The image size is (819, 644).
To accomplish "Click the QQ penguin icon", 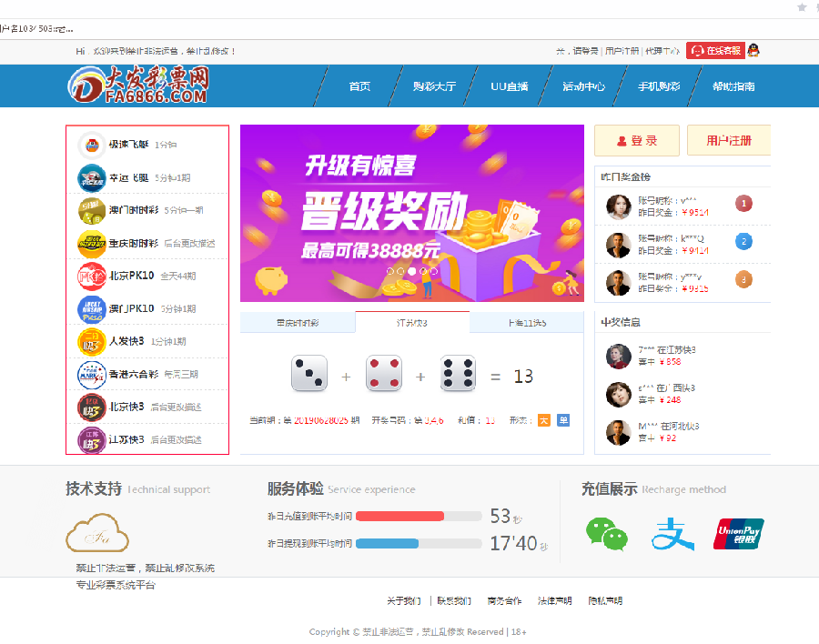I will (753, 51).
